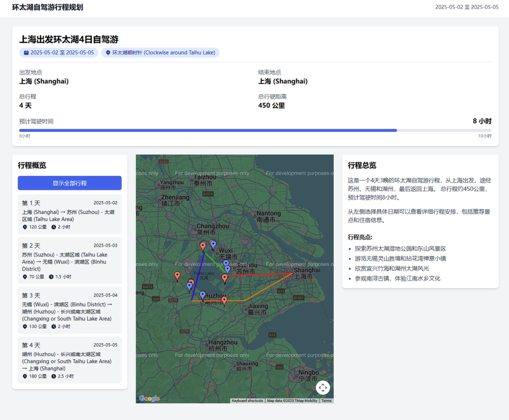Click the 预计驾驶时间 progress bar
This screenshot has width=509, height=420.
coord(254,130)
